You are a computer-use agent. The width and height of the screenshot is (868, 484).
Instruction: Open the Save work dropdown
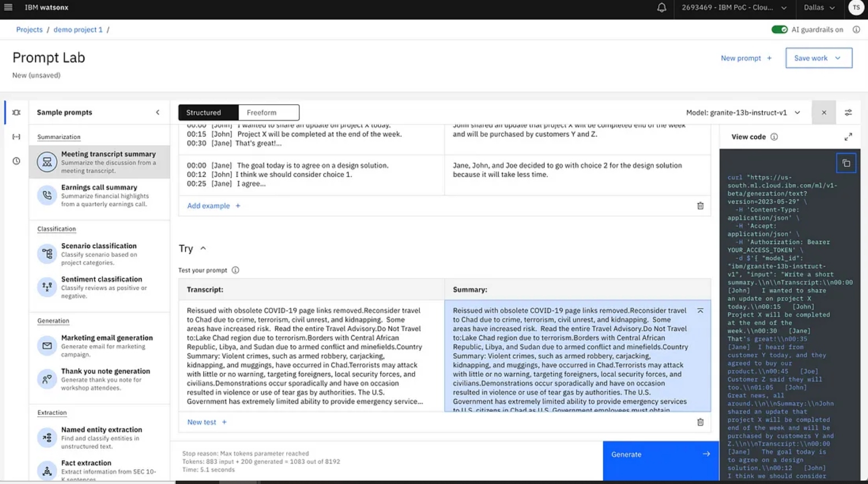819,58
